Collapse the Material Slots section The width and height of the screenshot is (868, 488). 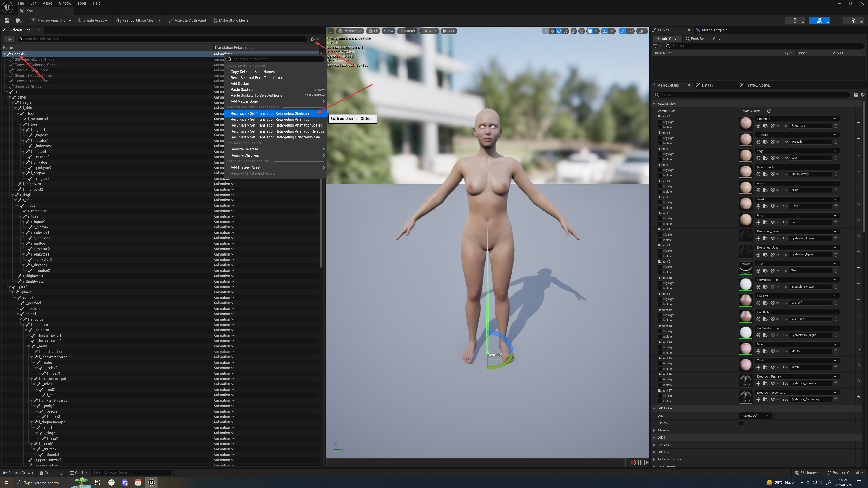pyautogui.click(x=654, y=104)
